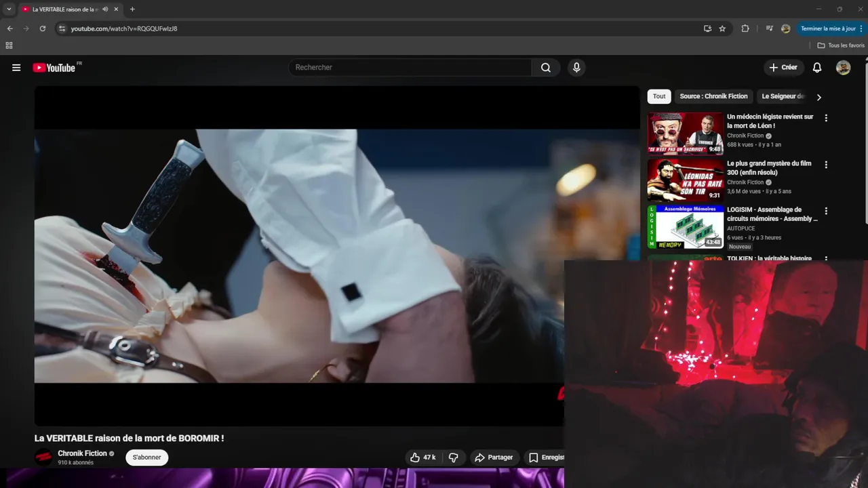868x488 pixels.
Task: Open options for the LOGISIM video
Action: tap(826, 211)
